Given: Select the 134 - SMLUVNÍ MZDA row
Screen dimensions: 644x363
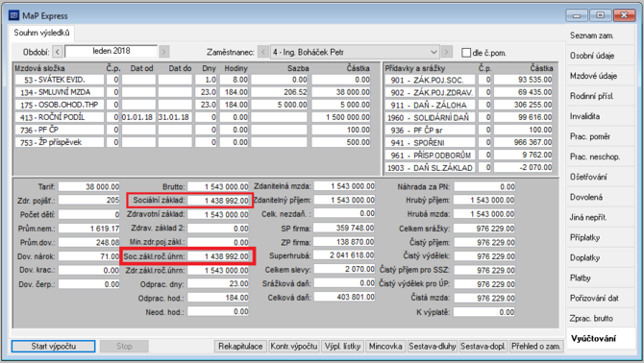Looking at the screenshot, I should (x=192, y=92).
